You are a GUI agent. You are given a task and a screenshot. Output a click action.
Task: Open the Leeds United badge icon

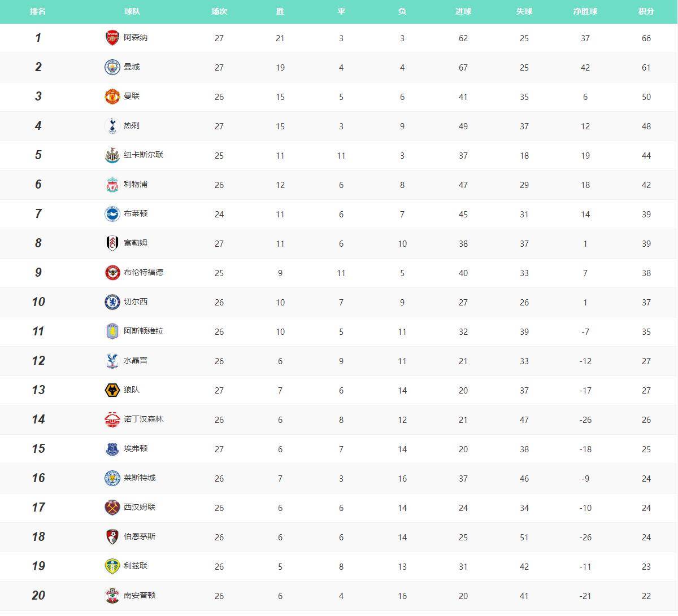click(x=112, y=566)
